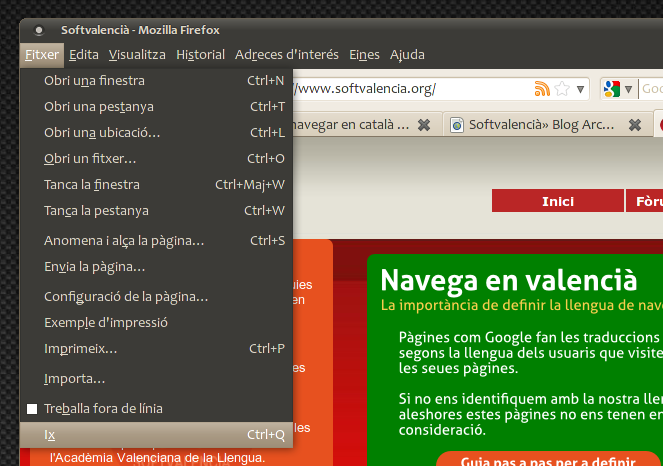Open the Fitxer menu
The width and height of the screenshot is (663, 466).
click(42, 55)
